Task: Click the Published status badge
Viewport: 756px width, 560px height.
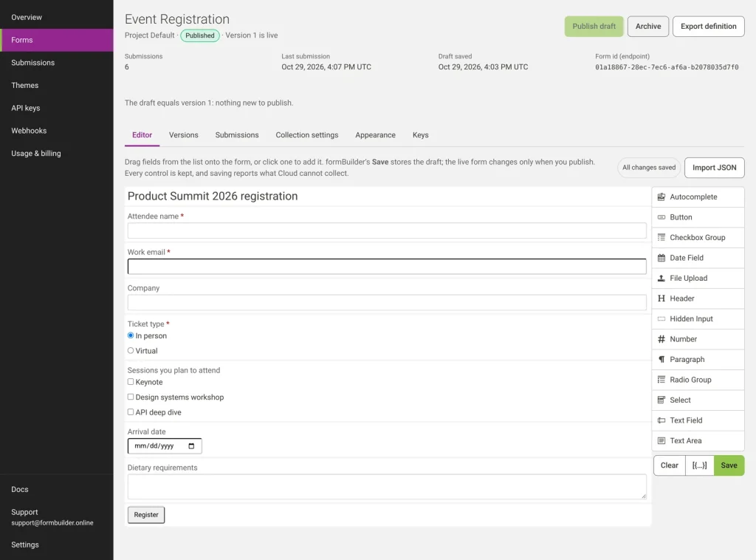Action: click(x=199, y=35)
